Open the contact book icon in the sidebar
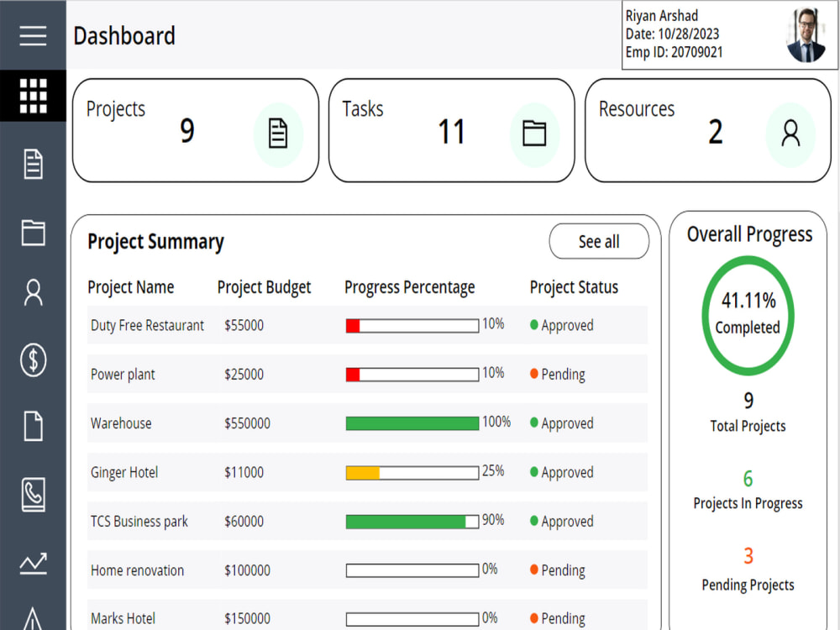This screenshot has height=630, width=840. (x=33, y=495)
